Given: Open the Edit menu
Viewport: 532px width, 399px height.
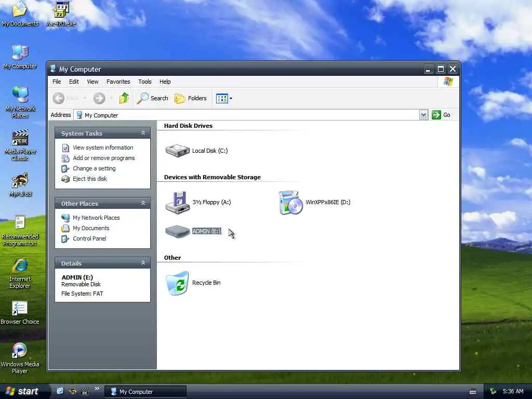Looking at the screenshot, I should pos(74,82).
